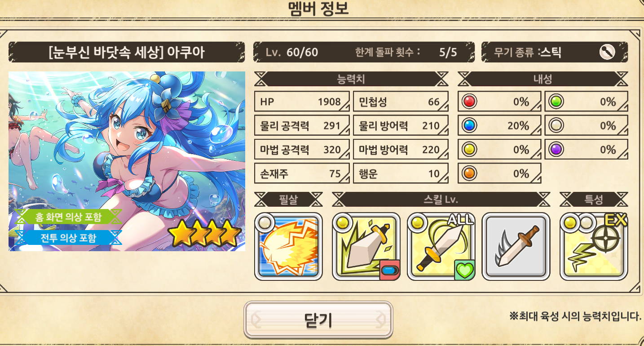Open the Aqua character artwork

(127, 161)
